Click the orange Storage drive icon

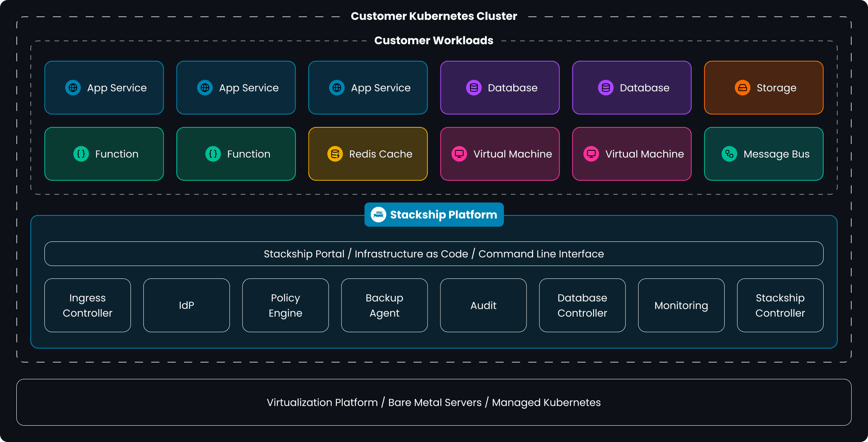(742, 88)
